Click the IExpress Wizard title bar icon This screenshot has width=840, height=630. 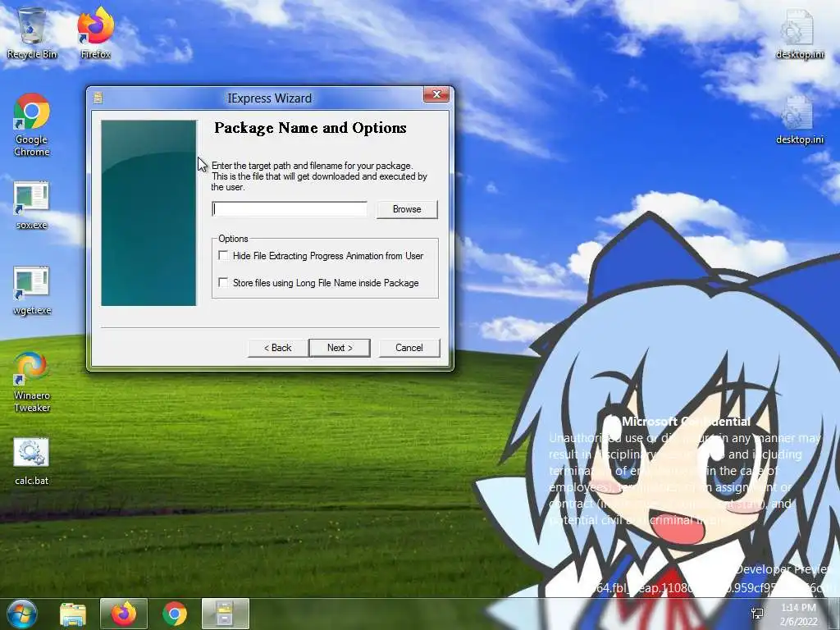(x=98, y=98)
